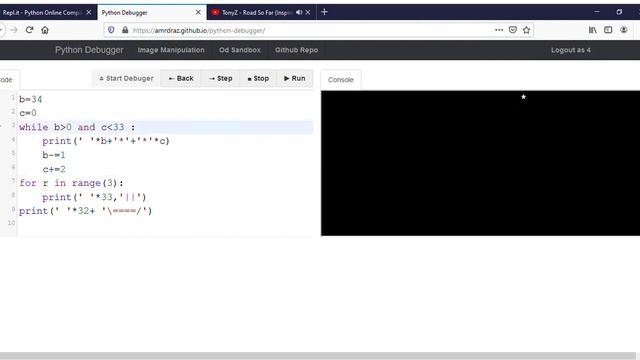Click the padlock site security icon
The height and width of the screenshot is (360, 640).
coord(125,30)
